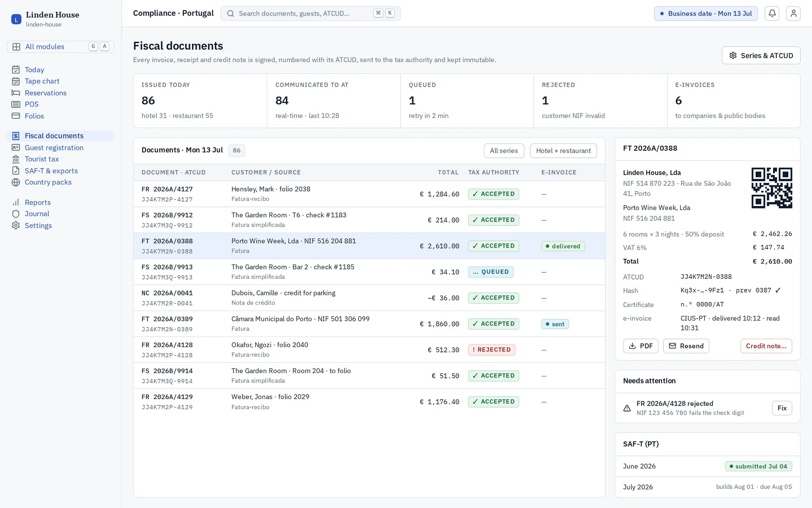
Task: Click the Guest registration icon
Action: tap(16, 148)
